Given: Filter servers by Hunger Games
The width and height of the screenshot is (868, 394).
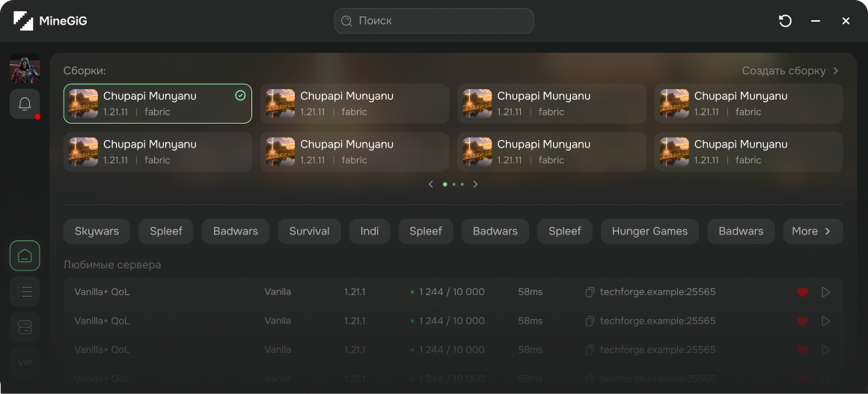Looking at the screenshot, I should click(x=650, y=231).
